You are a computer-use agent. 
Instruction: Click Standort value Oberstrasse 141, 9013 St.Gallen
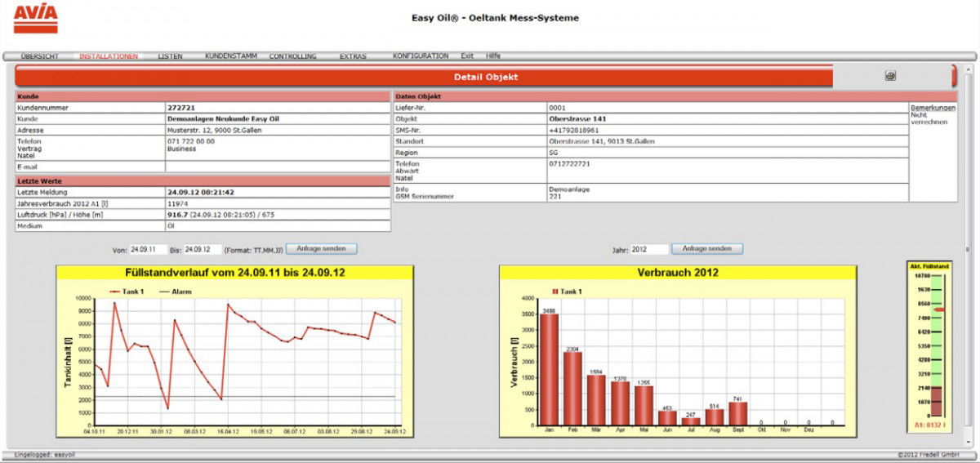tap(602, 141)
